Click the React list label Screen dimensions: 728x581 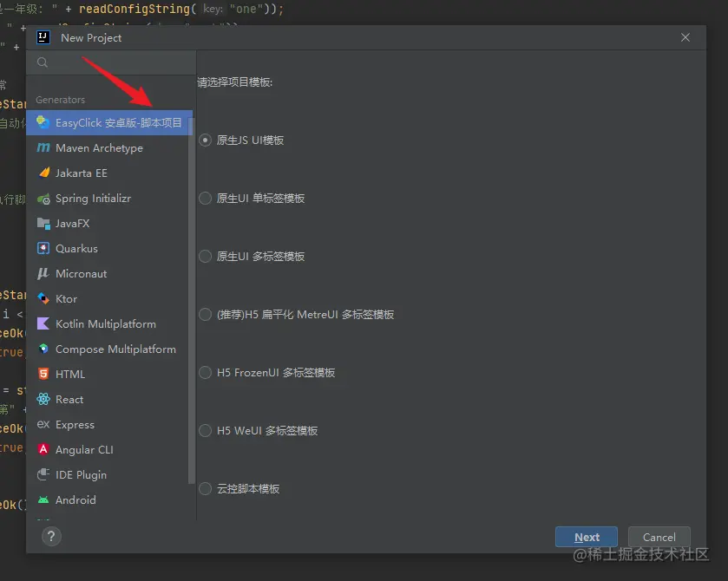69,399
